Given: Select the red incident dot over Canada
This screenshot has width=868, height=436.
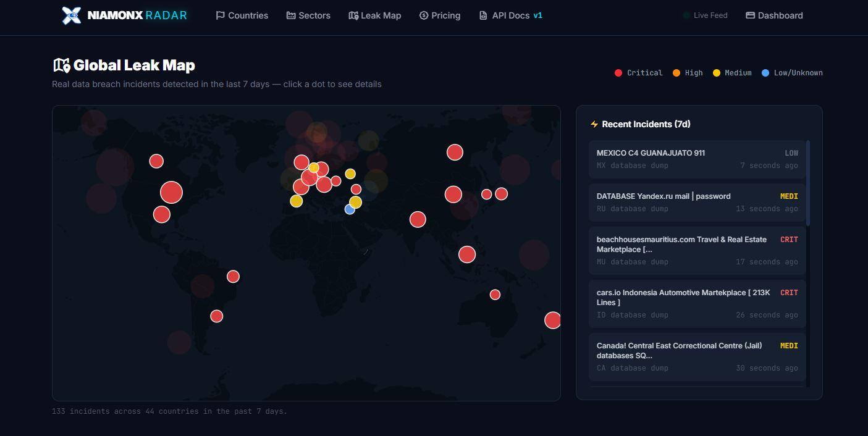Looking at the screenshot, I should tap(156, 161).
